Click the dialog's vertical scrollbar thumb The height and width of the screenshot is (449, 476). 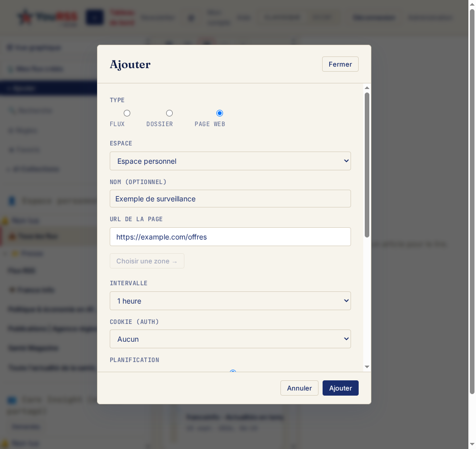pos(367,165)
